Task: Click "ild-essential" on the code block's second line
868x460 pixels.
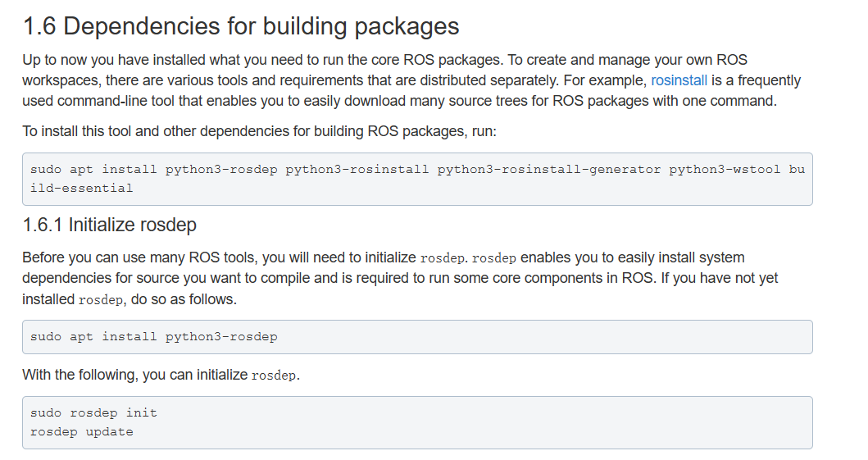Action: pyautogui.click(x=81, y=188)
